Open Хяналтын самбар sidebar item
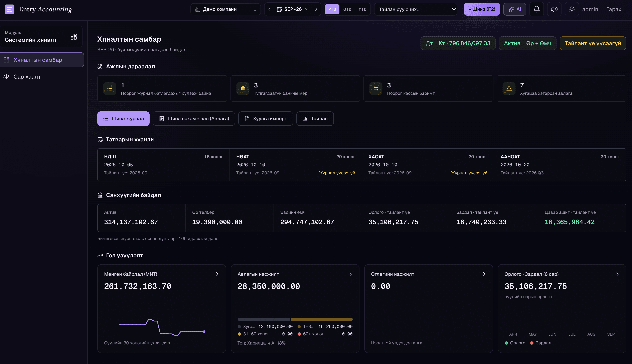The image size is (632, 364). [42, 60]
